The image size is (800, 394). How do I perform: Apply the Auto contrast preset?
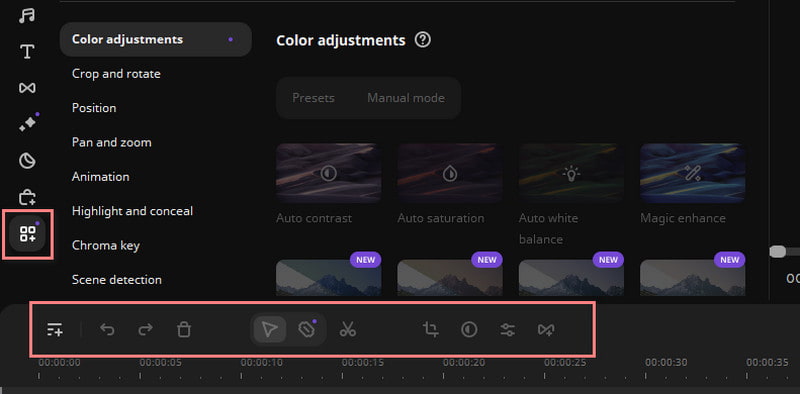click(329, 174)
